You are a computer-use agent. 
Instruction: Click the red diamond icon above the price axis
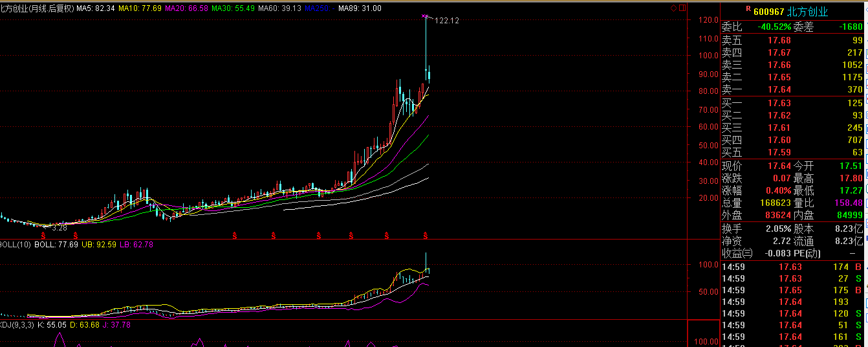pos(673,8)
